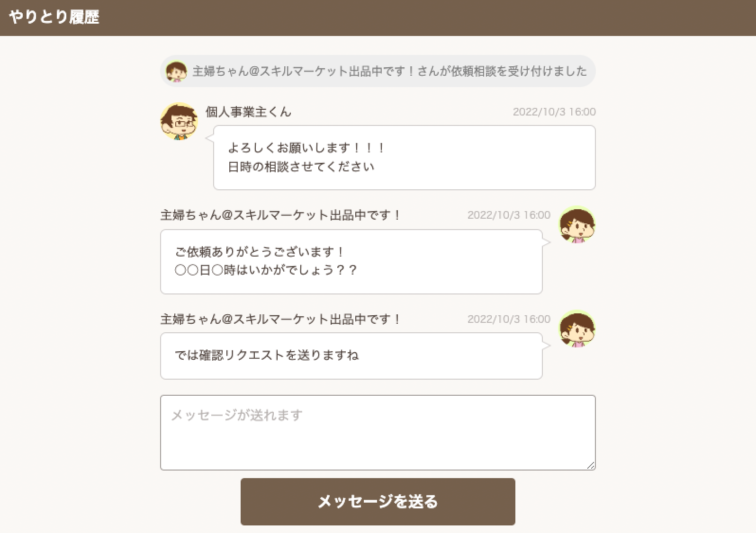The width and height of the screenshot is (756, 533).
Task: Click the ご依頼ありがとうございます！ text line
Action: point(260,252)
